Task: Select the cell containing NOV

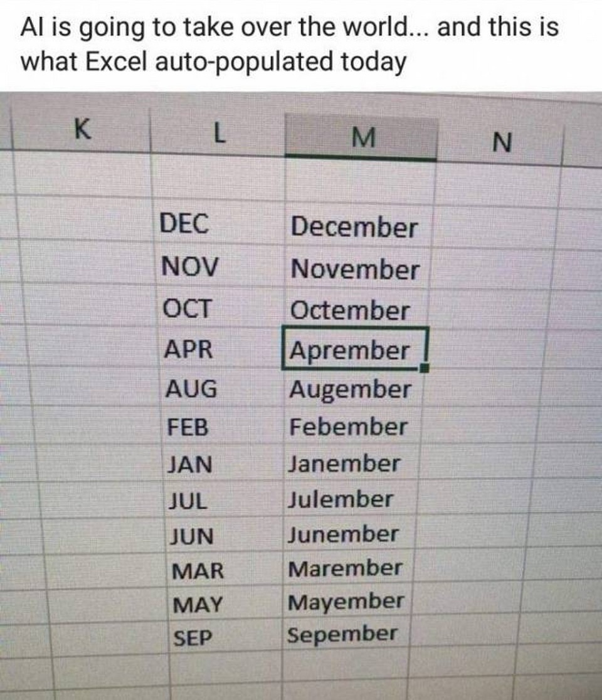Action: [223, 266]
